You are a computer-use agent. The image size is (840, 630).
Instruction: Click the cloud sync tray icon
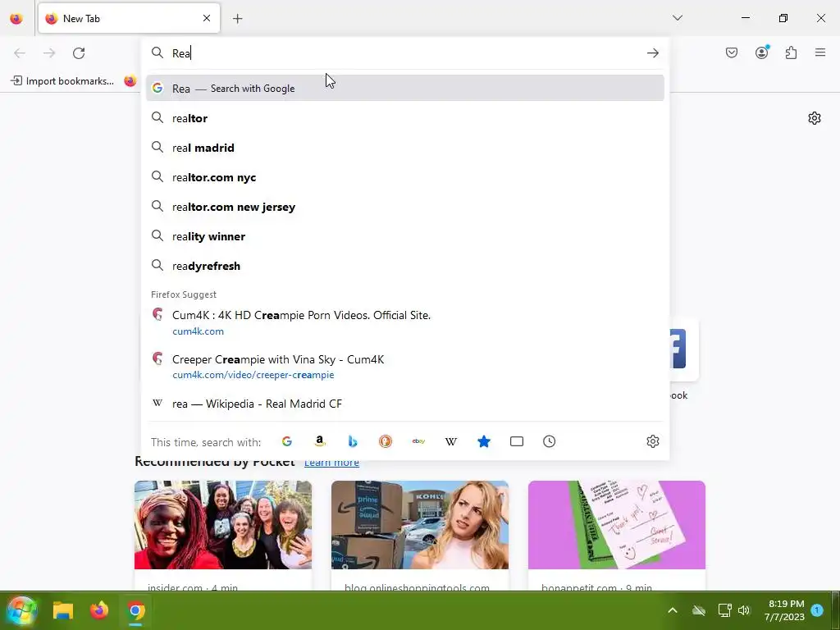coord(699,610)
